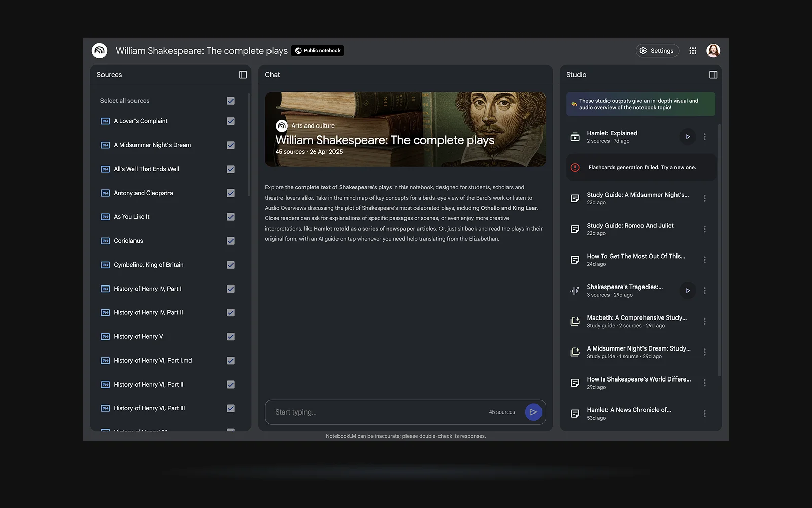This screenshot has height=508, width=812.
Task: Play Hamlet: Explained overview
Action: point(688,137)
